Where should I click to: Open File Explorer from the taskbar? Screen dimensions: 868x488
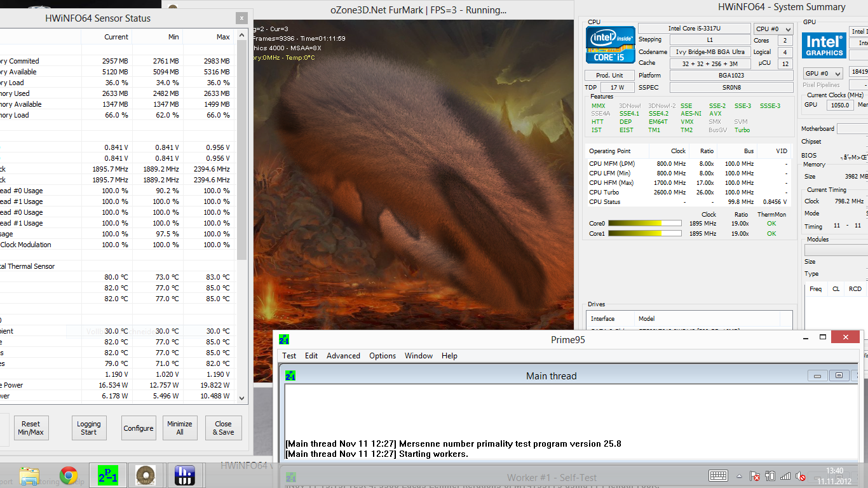coord(30,475)
